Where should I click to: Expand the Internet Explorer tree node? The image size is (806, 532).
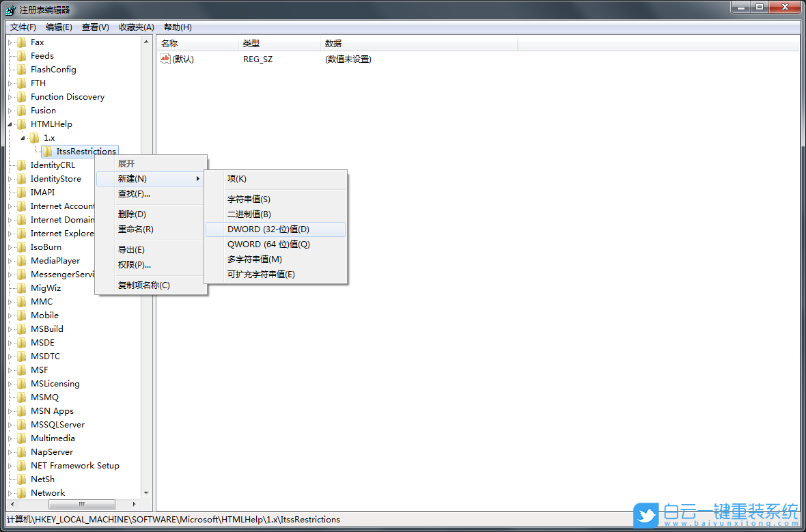pyautogui.click(x=9, y=233)
